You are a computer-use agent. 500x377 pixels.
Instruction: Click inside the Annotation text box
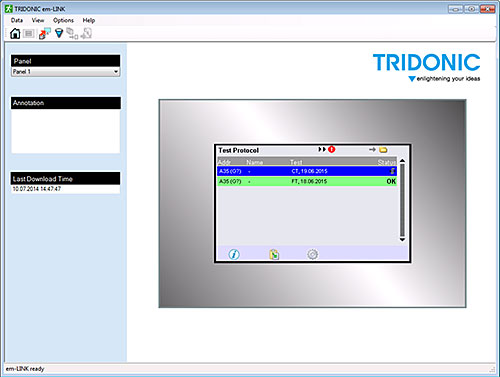(x=66, y=131)
